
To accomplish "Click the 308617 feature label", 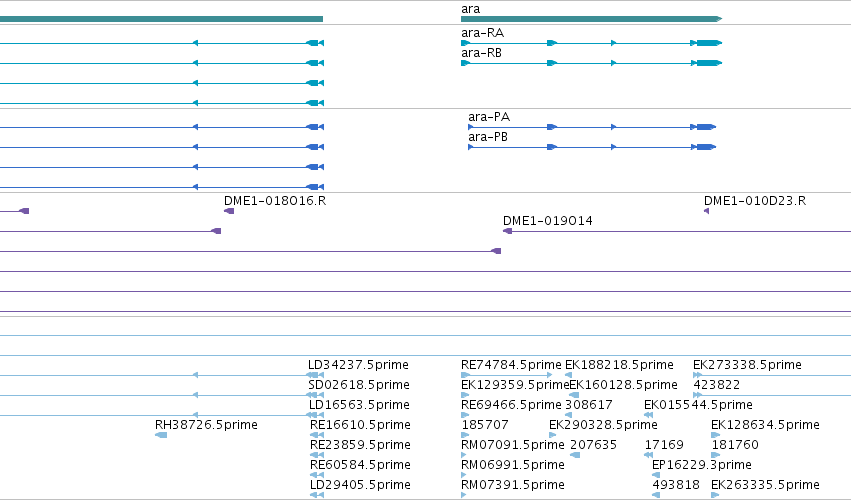I will click(589, 405).
